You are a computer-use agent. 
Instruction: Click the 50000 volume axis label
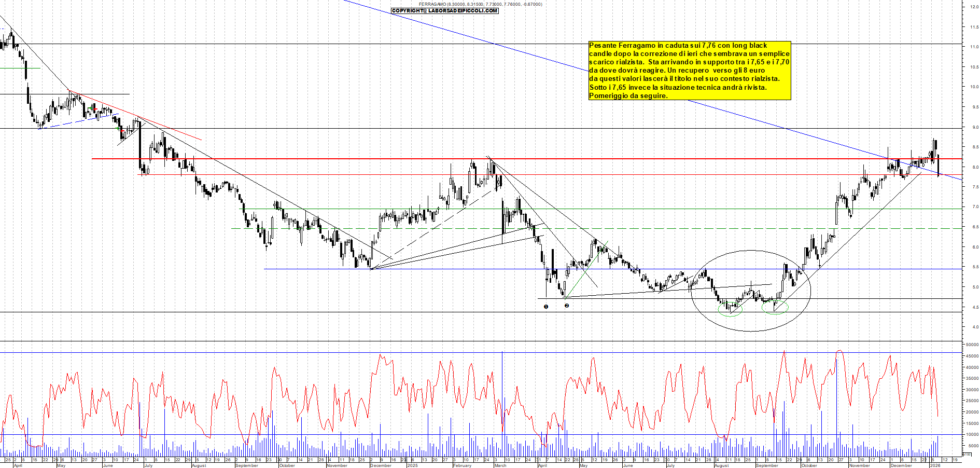(x=972, y=345)
